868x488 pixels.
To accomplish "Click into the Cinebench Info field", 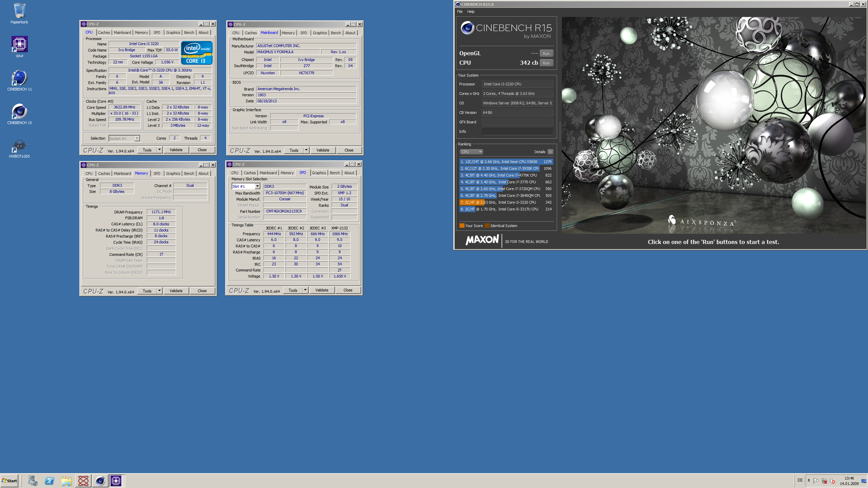I will click(x=517, y=131).
